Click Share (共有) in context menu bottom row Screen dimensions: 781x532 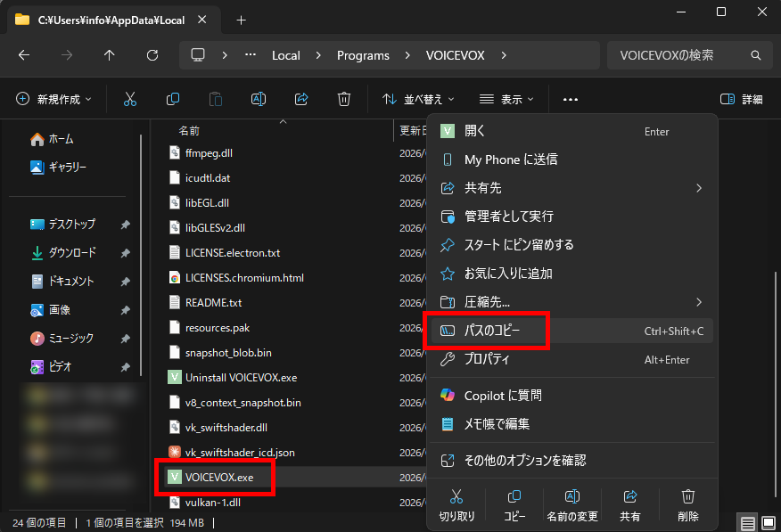coord(630,505)
